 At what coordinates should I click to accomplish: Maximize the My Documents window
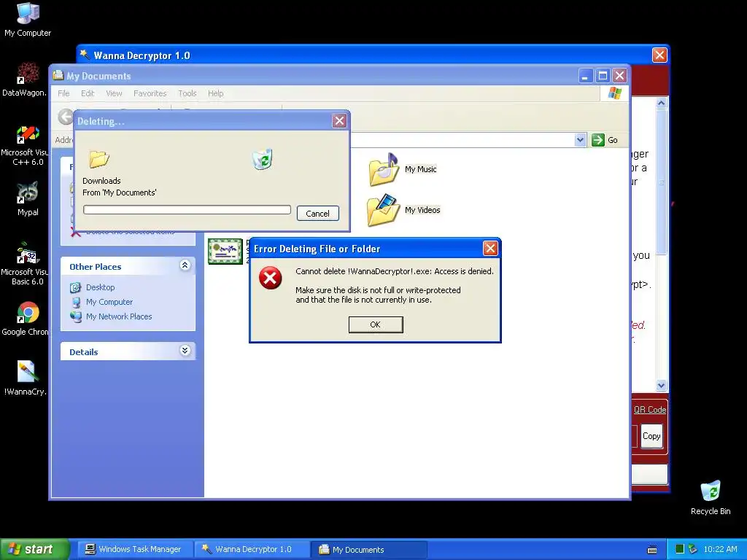(603, 76)
